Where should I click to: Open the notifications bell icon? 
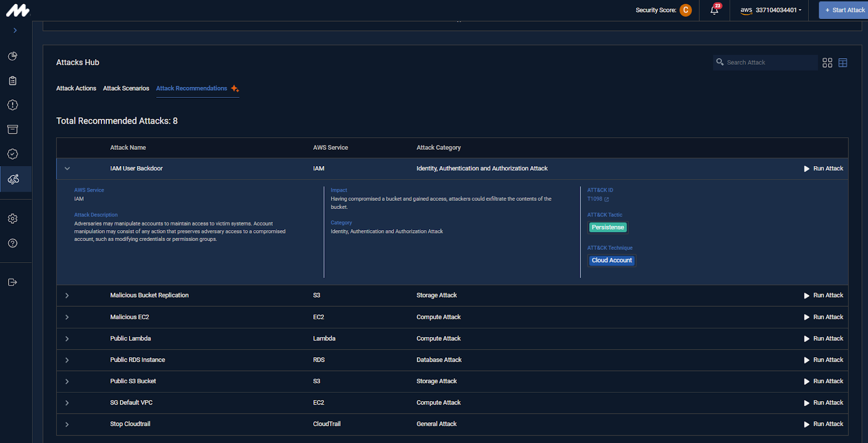click(715, 10)
